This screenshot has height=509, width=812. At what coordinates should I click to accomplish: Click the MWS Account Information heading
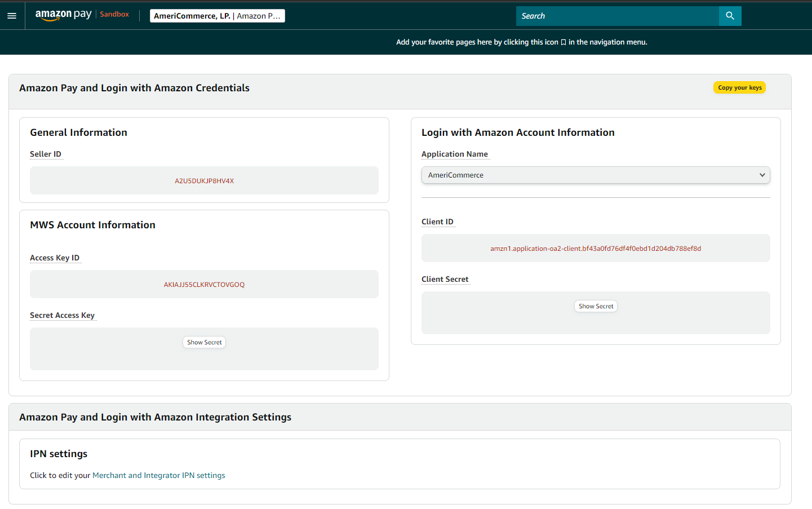[x=92, y=225]
